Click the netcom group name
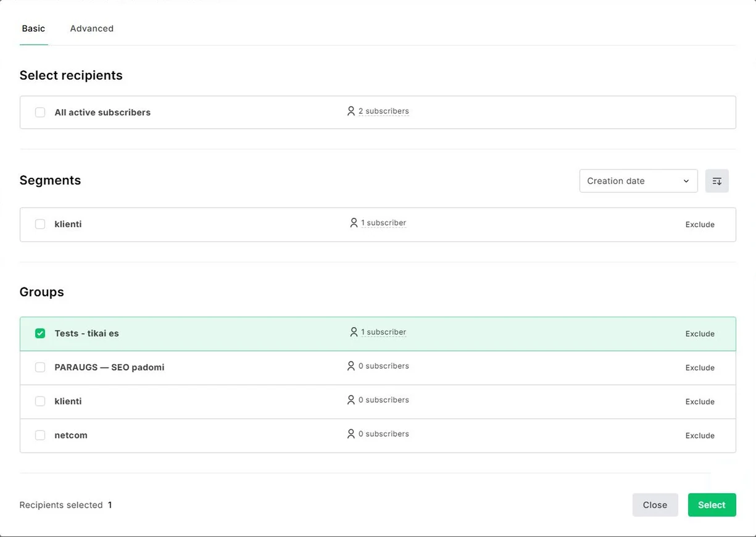This screenshot has height=537, width=756. 71,435
